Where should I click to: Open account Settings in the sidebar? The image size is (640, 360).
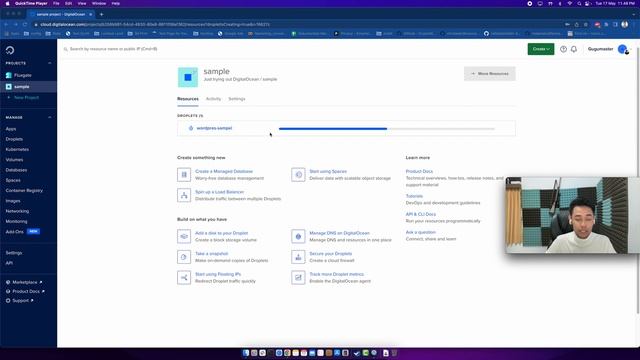[x=14, y=253]
